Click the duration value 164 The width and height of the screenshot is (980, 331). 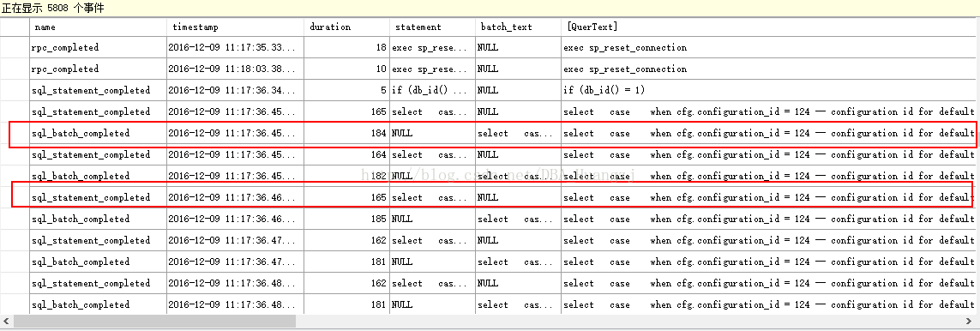click(379, 155)
